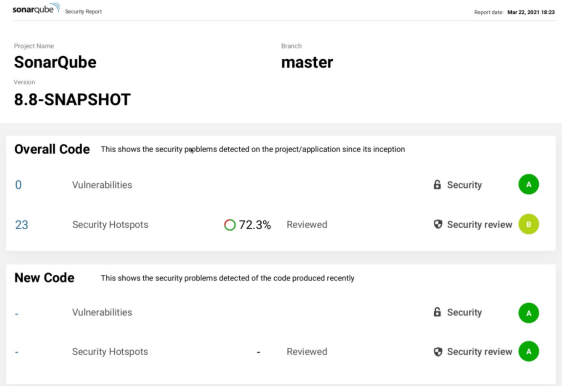
Task: Click the Overall Code section heading
Action: point(52,149)
